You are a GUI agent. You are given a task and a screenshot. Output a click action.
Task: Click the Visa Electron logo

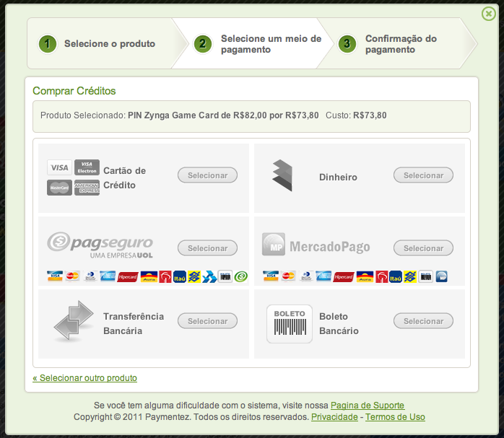click(87, 167)
